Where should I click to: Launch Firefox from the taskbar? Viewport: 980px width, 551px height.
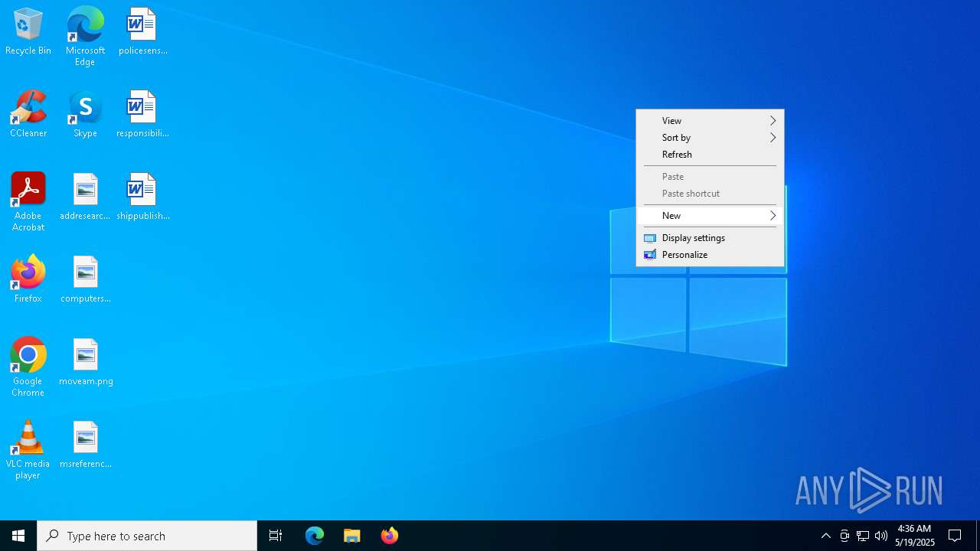click(x=390, y=536)
